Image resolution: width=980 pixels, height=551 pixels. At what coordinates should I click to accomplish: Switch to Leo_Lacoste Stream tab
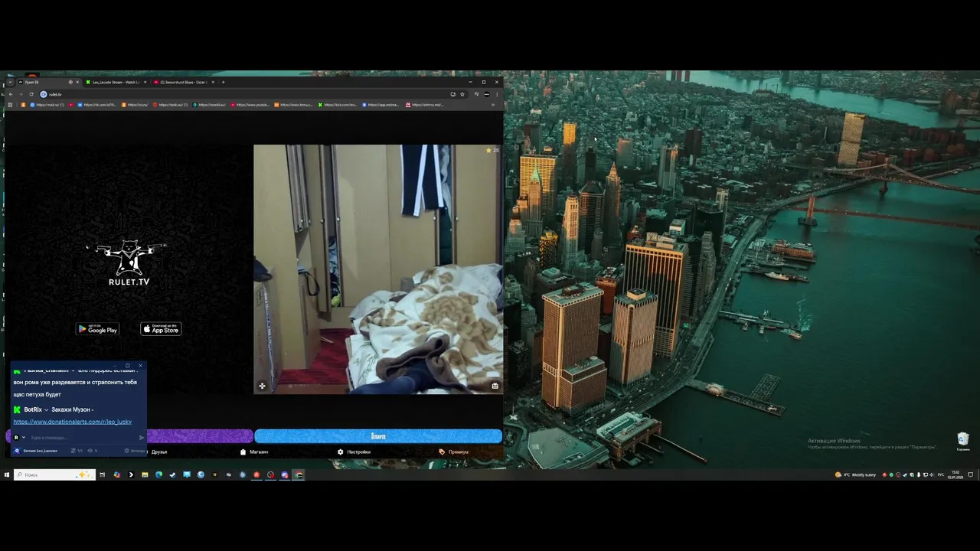click(115, 82)
